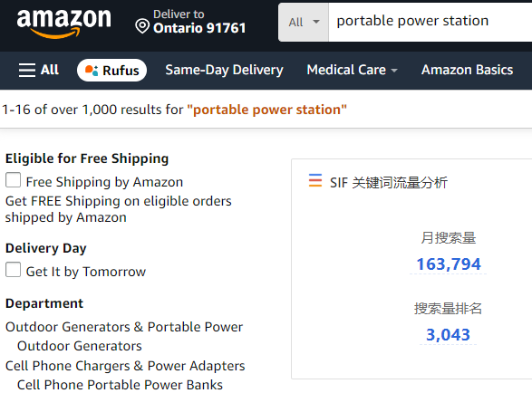The width and height of the screenshot is (532, 393).
Task: Click the search box with portable power station
Action: (x=430, y=23)
